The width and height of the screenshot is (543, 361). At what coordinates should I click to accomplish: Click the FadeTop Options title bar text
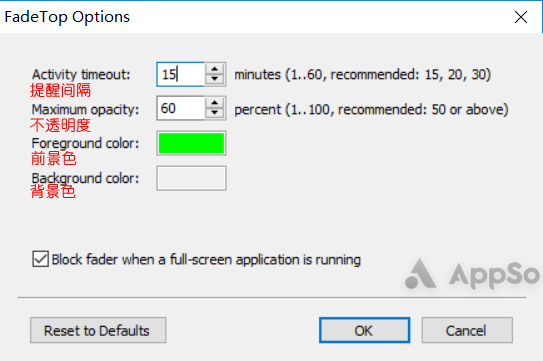pyautogui.click(x=67, y=17)
